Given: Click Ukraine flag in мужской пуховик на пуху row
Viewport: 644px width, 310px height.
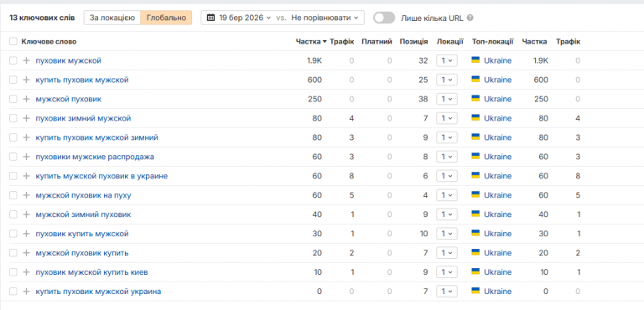Looking at the screenshot, I should point(475,194).
